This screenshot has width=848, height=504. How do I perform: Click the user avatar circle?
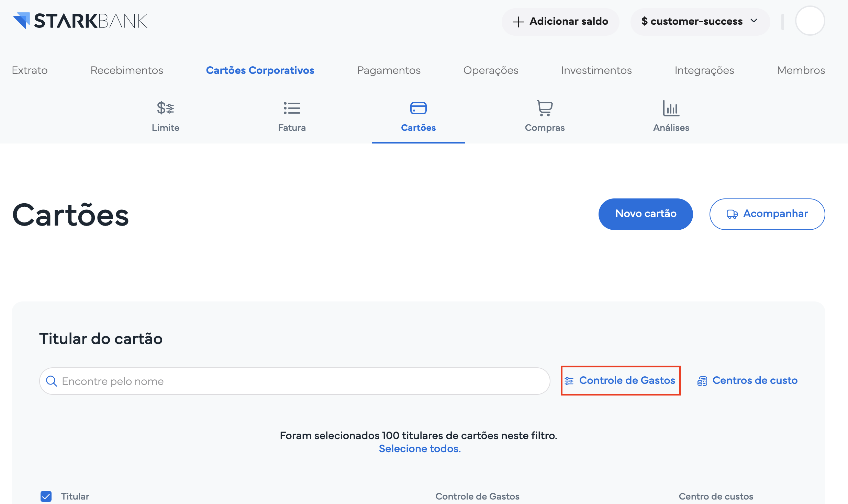tap(810, 21)
